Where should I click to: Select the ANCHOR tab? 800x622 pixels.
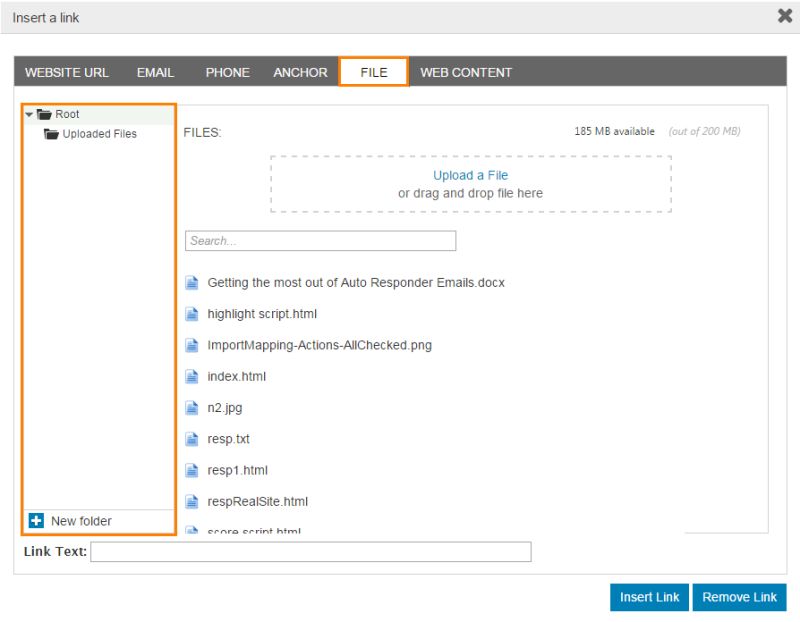click(300, 72)
